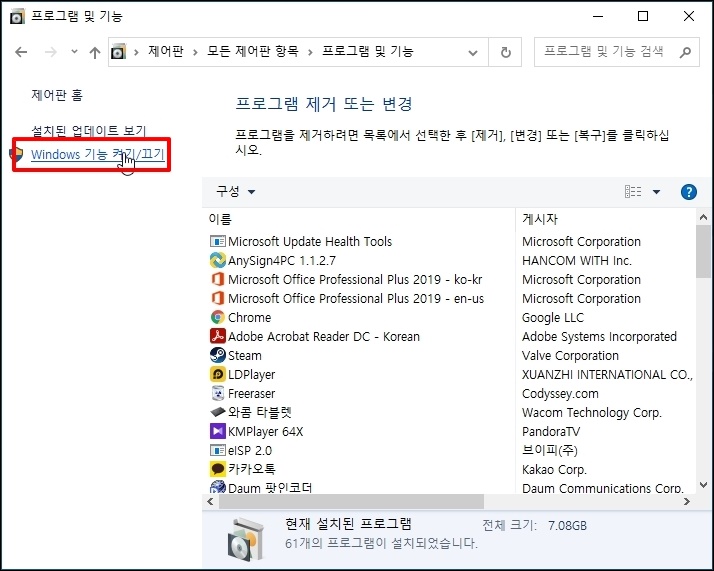The height and width of the screenshot is (571, 714).
Task: Click the window title bar icon
Action: [x=17, y=17]
